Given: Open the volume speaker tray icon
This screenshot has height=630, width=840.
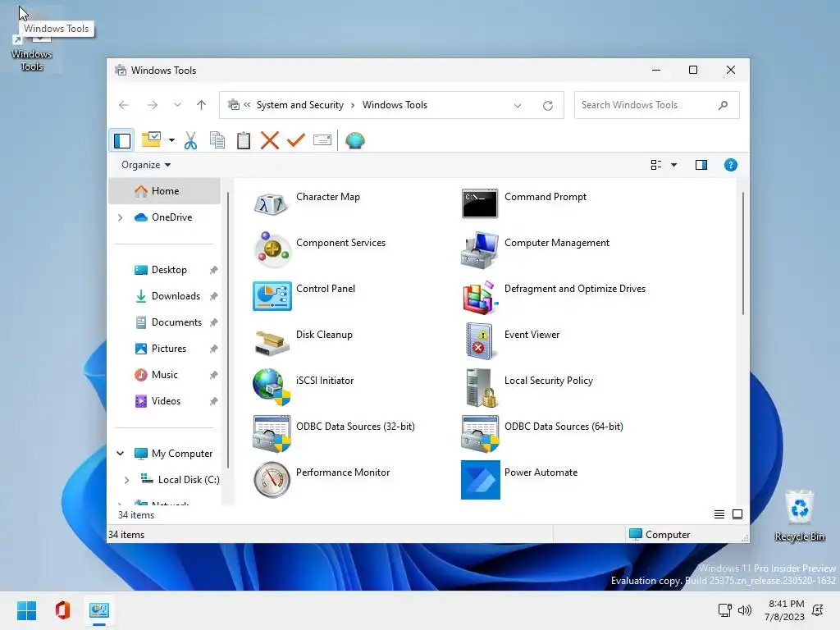Looking at the screenshot, I should click(744, 610).
